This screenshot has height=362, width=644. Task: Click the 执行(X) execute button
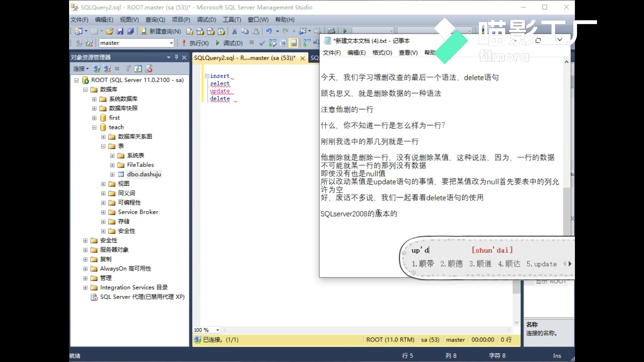pos(195,43)
